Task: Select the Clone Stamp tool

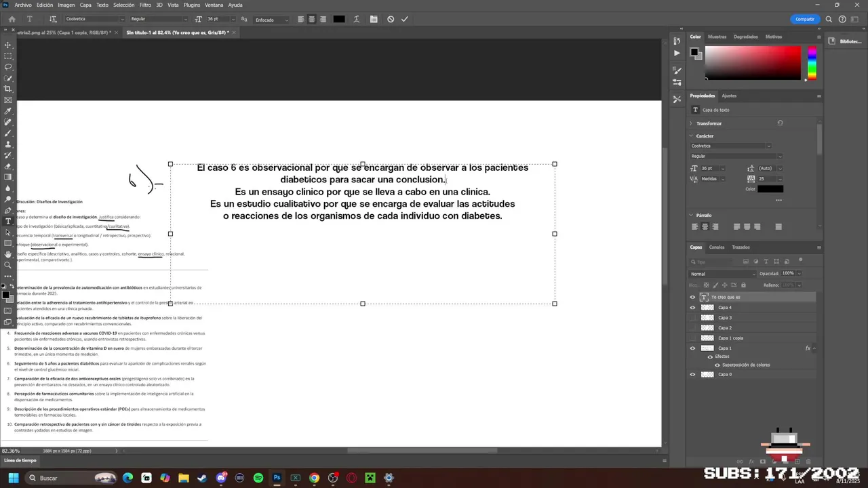Action: coord(8,144)
